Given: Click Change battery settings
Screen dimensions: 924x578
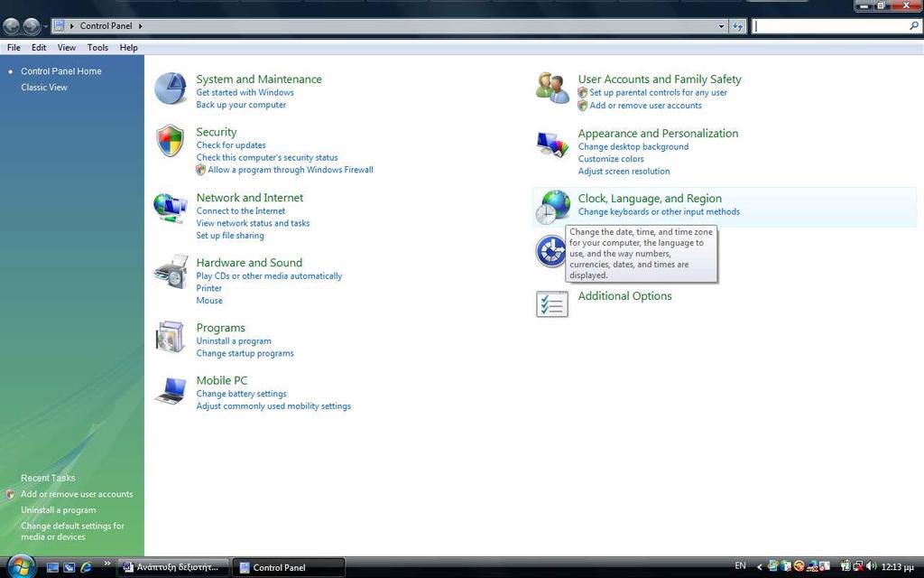Looking at the screenshot, I should pyautogui.click(x=241, y=394).
